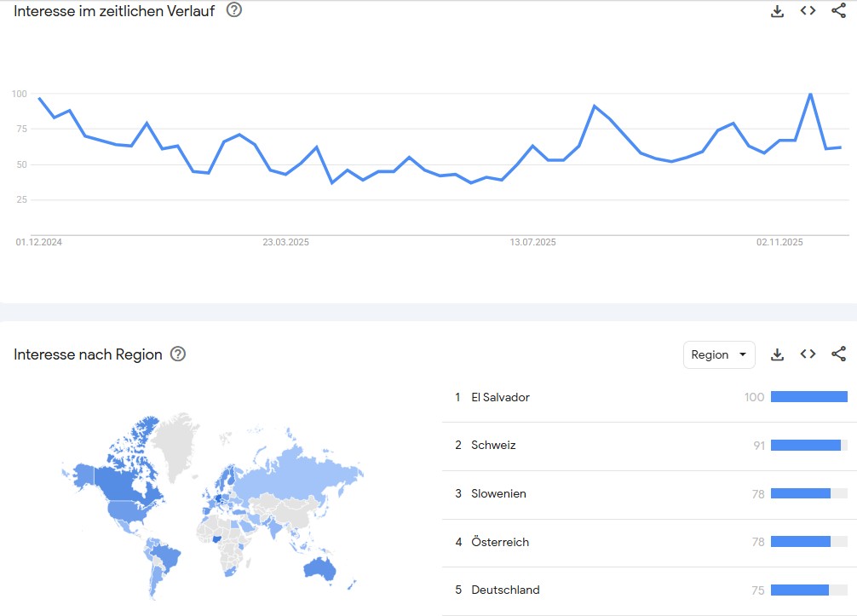This screenshot has height=616, width=857.
Task: Click the Slowenien ranking row
Action: (x=498, y=494)
